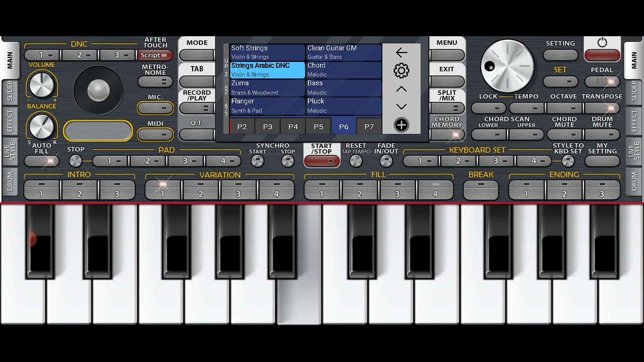644x362 pixels.
Task: Click the FADE IN/OUT round button
Action: click(x=386, y=161)
